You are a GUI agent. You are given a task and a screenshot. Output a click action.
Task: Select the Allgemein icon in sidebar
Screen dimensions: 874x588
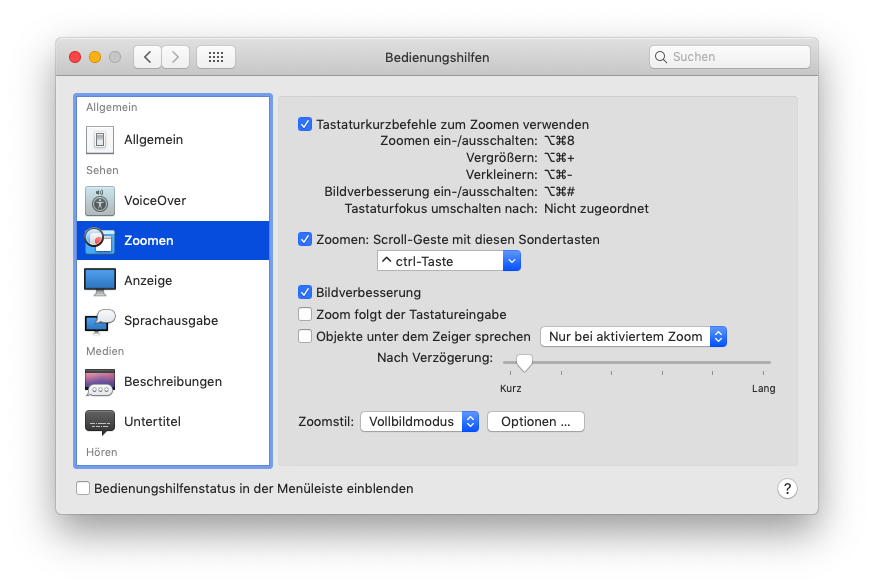tap(100, 140)
